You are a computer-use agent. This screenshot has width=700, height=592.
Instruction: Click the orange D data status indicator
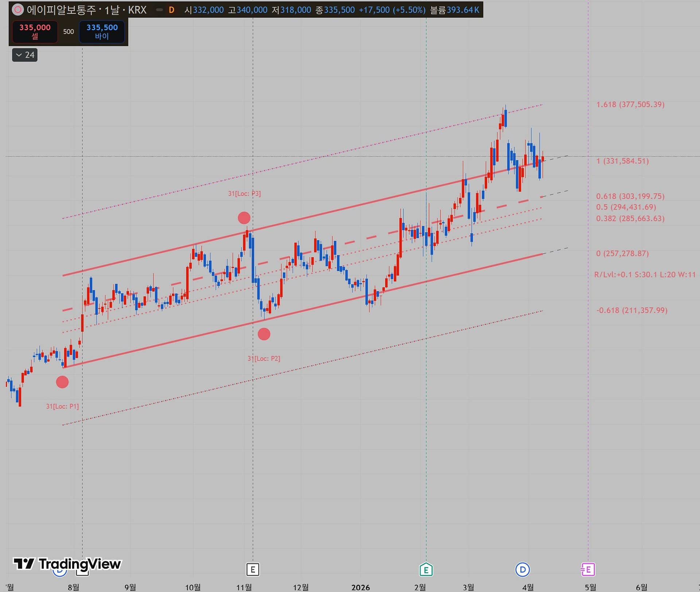(x=171, y=10)
